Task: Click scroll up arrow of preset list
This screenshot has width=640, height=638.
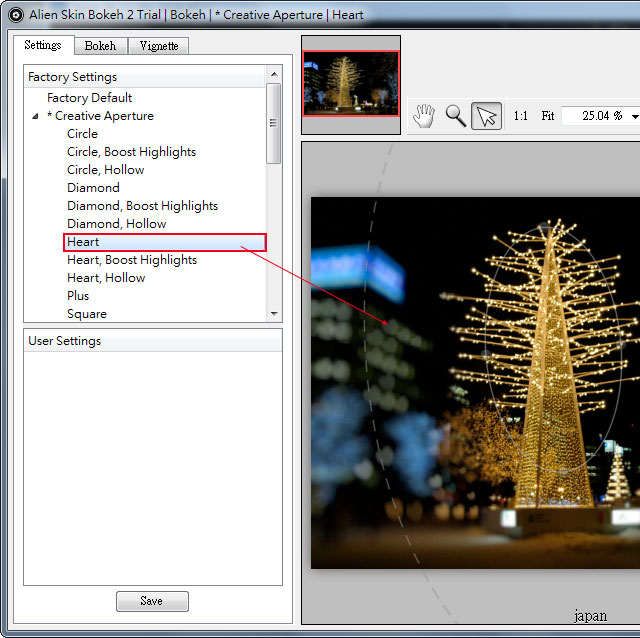Action: point(274,74)
